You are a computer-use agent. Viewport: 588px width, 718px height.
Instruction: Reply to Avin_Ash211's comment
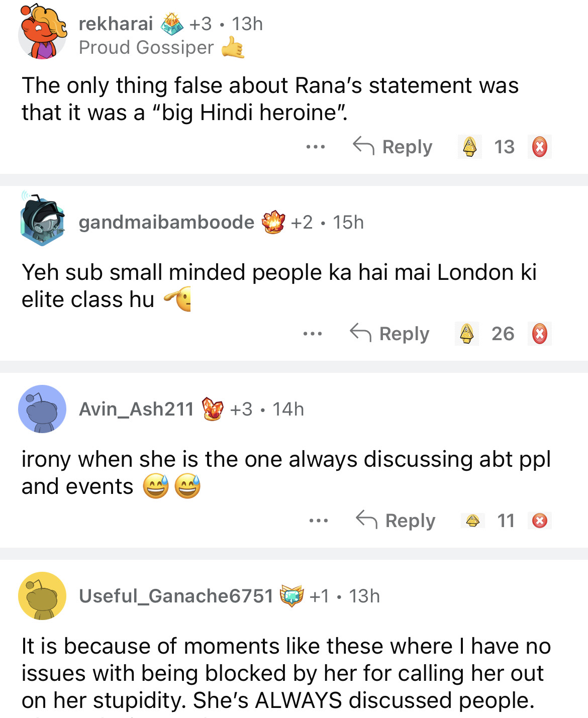coord(396,521)
